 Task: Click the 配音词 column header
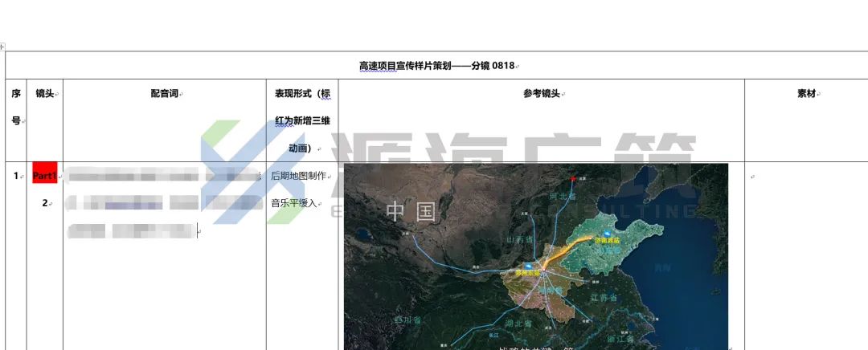click(165, 94)
